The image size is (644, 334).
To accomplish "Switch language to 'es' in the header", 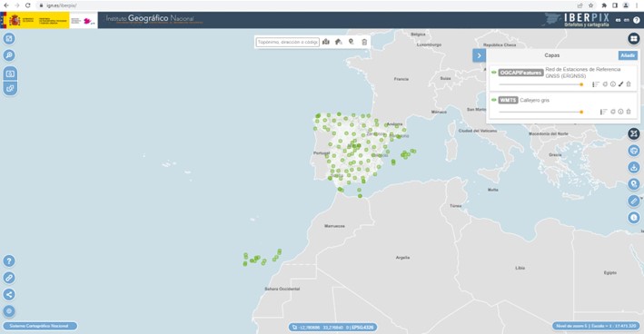I will tap(619, 20).
